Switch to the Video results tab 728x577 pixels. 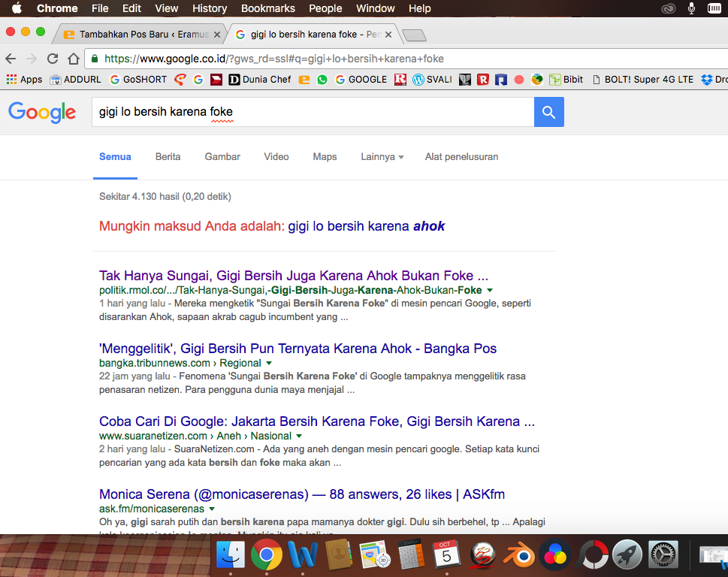tap(276, 157)
